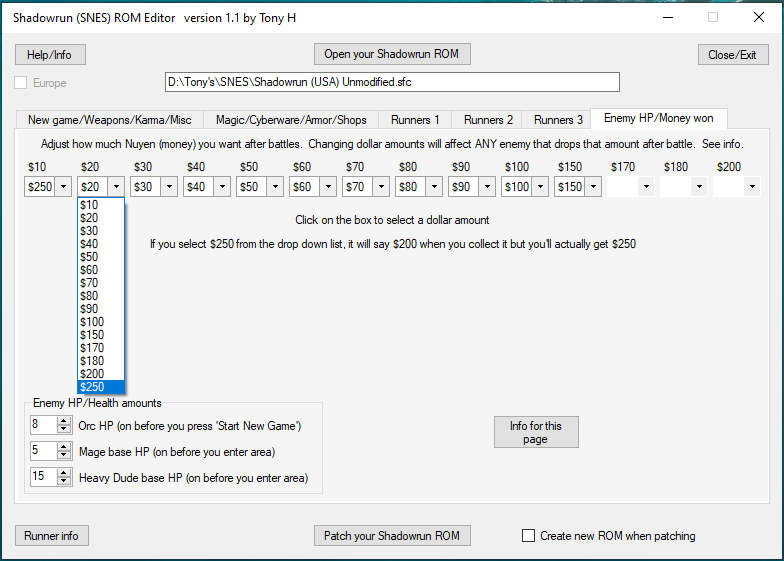This screenshot has width=784, height=561.
Task: Click the Help/Info button
Action: tap(51, 54)
